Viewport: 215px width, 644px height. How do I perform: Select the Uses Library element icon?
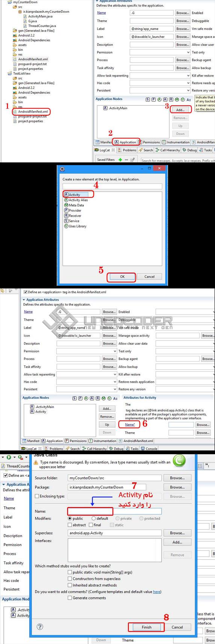[x=66, y=226]
